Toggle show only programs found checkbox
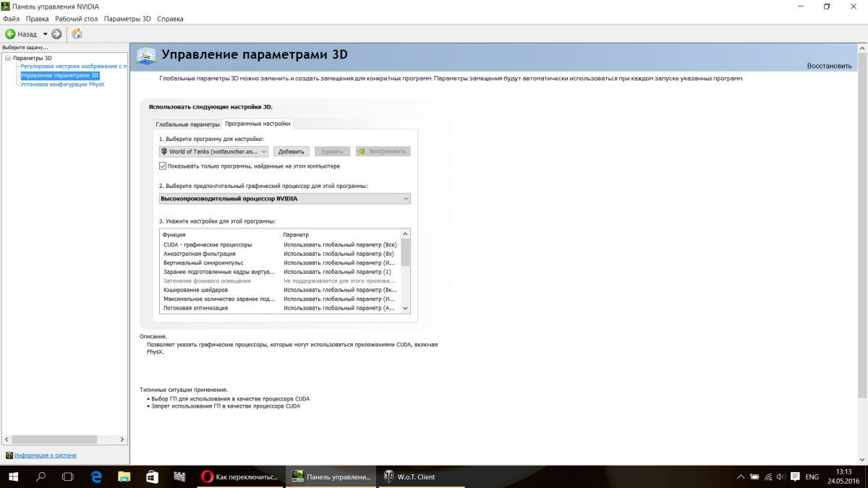Image resolution: width=868 pixels, height=488 pixels. (163, 166)
